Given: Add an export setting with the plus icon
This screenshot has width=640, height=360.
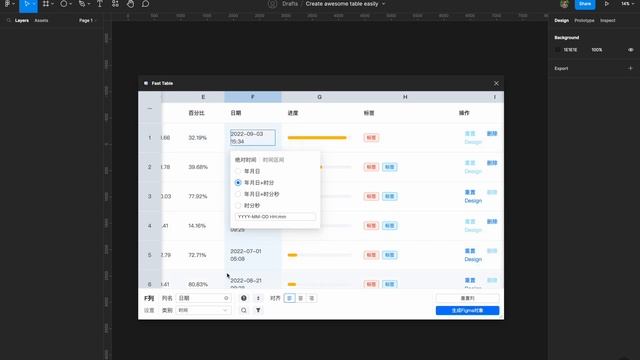Looking at the screenshot, I should 630,68.
